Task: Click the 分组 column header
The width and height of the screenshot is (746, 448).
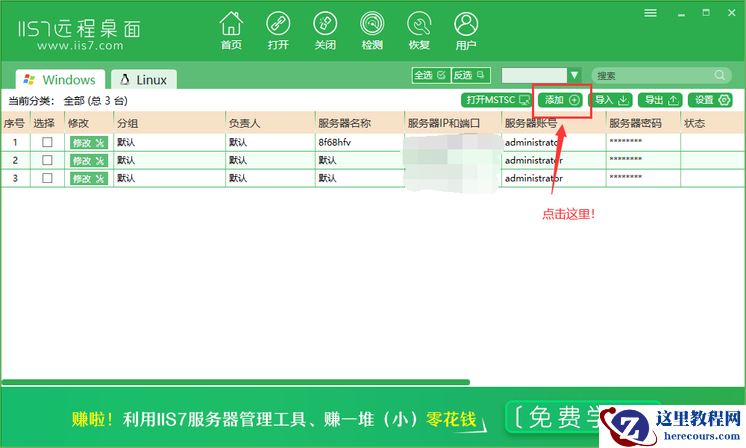Action: pos(169,123)
